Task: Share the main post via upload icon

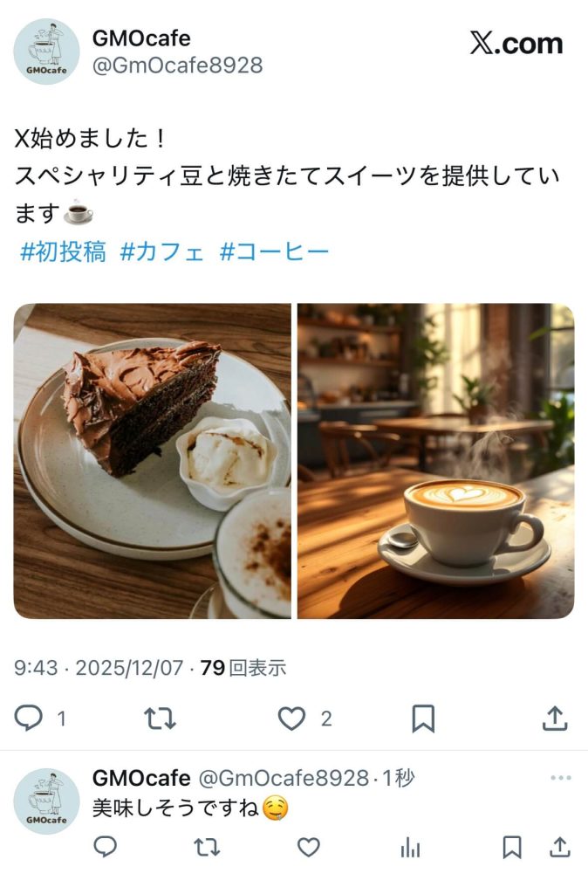Action: pos(555,719)
